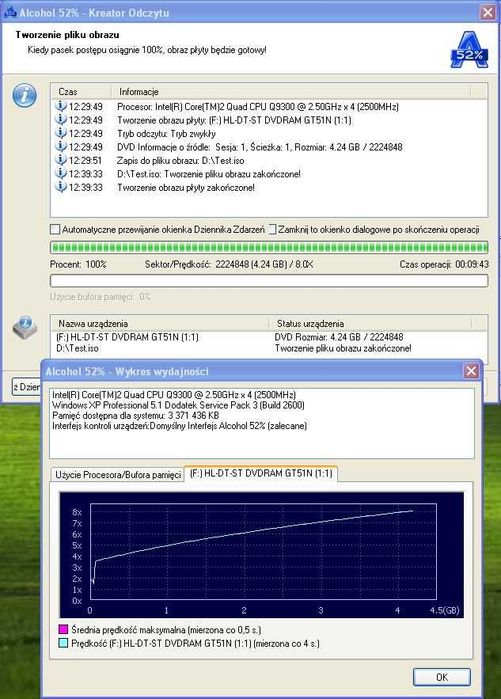
Task: Click 'DVD Rozmiar: 4.24 GB / 2224848' status cell
Action: point(339,337)
